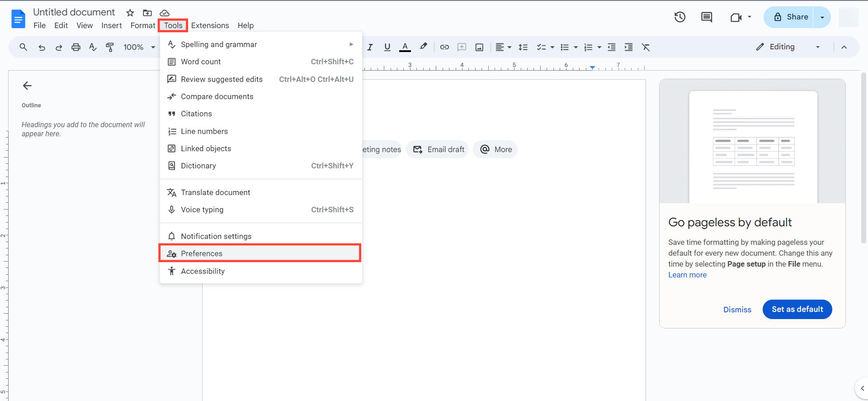Screen dimensions: 868x401
Task: Insert a link
Action: [x=444, y=47]
